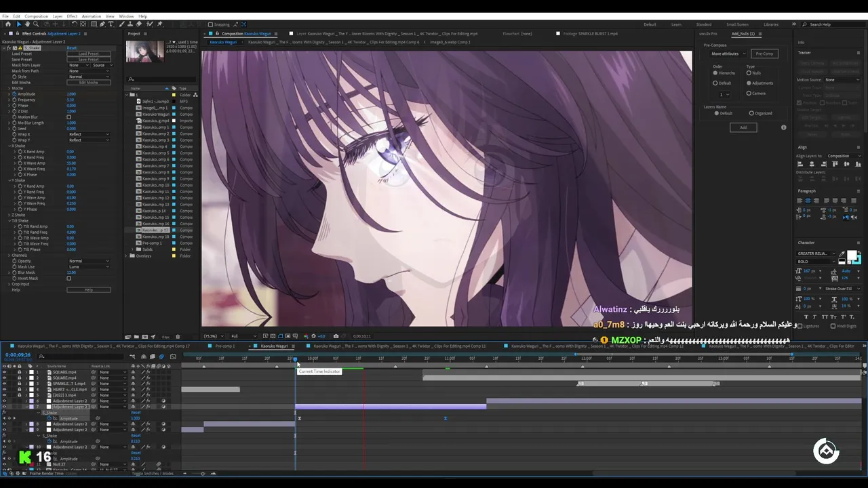The width and height of the screenshot is (868, 488).
Task: Open the Composition menu
Action: coord(37,16)
